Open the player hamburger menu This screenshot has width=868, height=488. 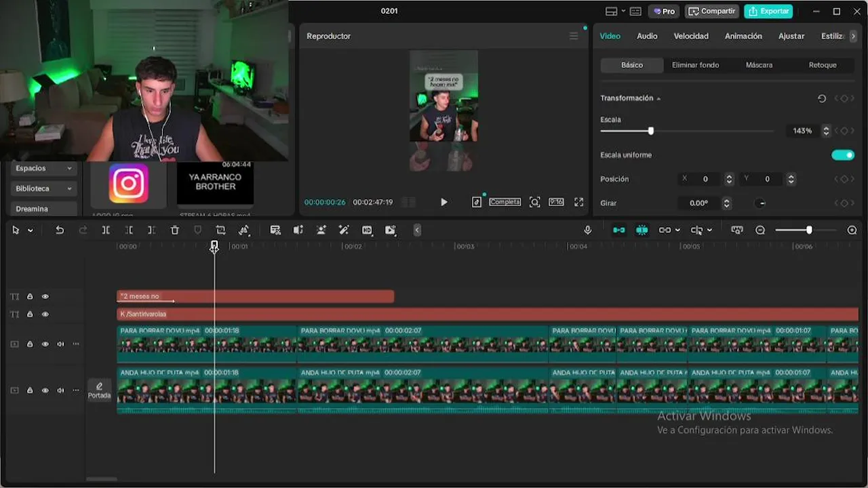(x=574, y=36)
